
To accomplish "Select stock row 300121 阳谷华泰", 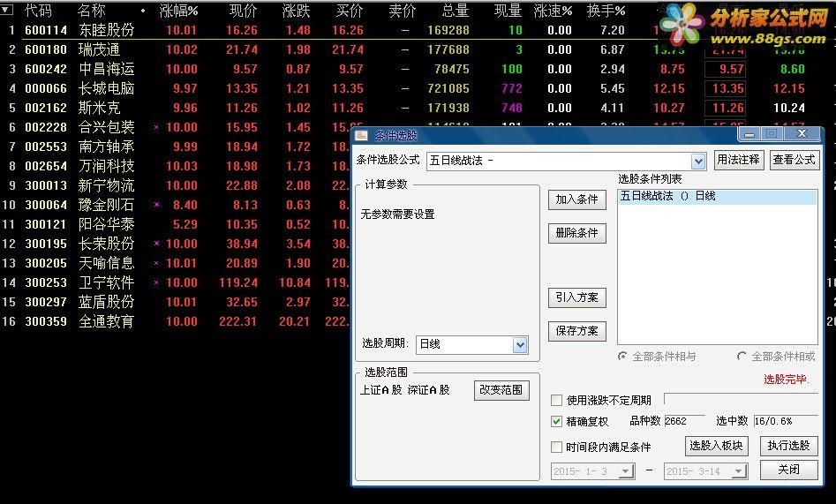I will pos(176,224).
